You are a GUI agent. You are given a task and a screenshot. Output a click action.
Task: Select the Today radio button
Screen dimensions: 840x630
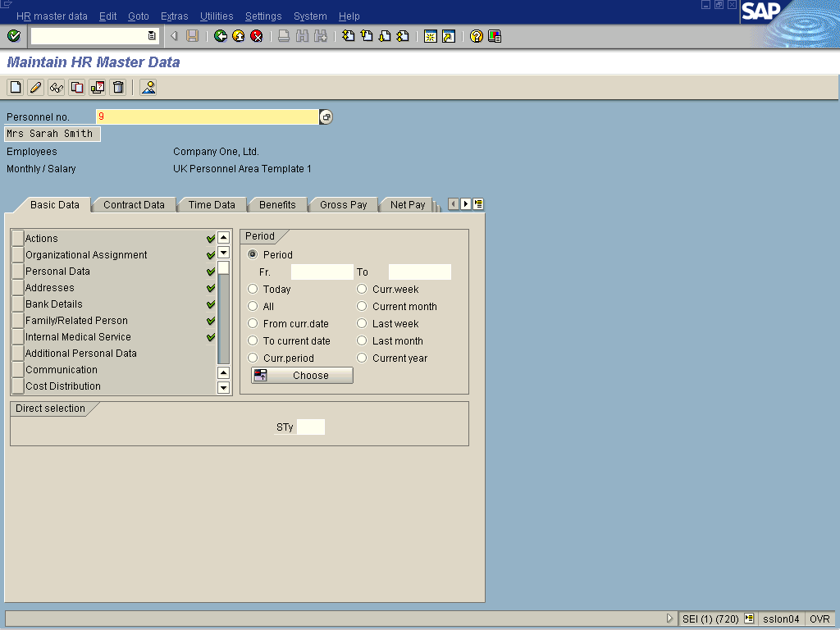(x=253, y=289)
